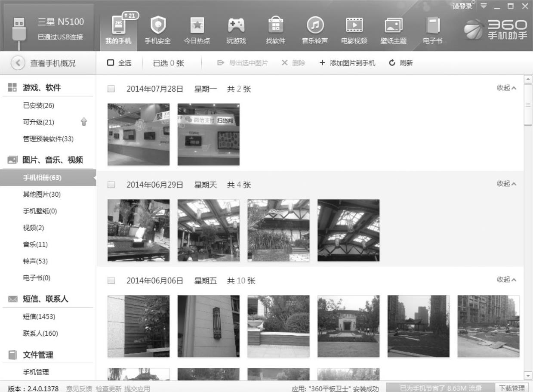The width and height of the screenshot is (533, 392).
Task: Toggle the 全选 select-all checkbox
Action: coord(111,63)
